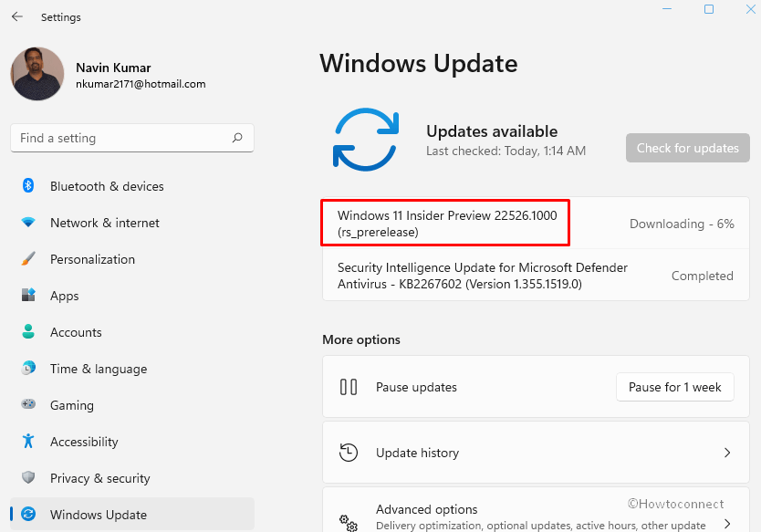The image size is (761, 532).
Task: Select the Accounts person icon
Action: tap(27, 332)
